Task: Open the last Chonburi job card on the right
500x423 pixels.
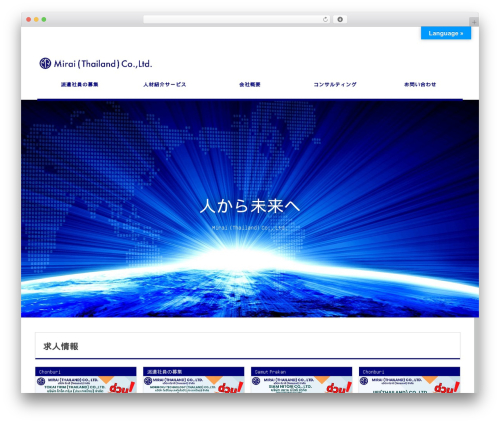Action: coord(410,380)
